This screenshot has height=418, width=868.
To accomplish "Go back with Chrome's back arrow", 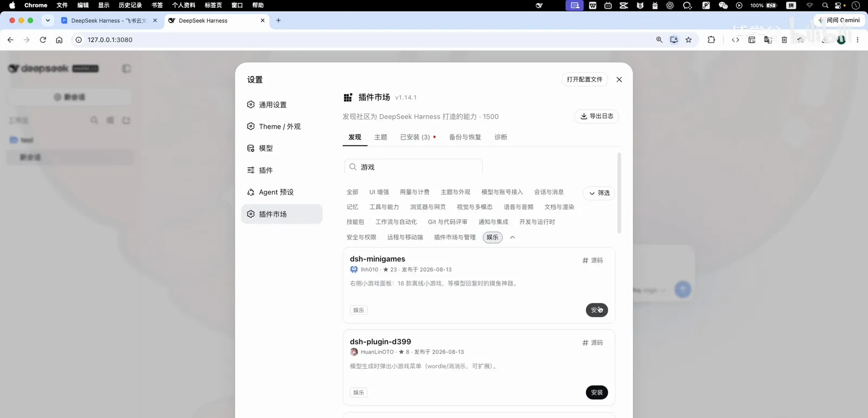I will 10,40.
